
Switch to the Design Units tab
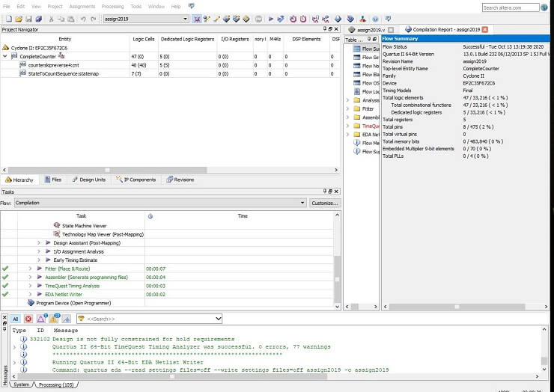coord(88,180)
